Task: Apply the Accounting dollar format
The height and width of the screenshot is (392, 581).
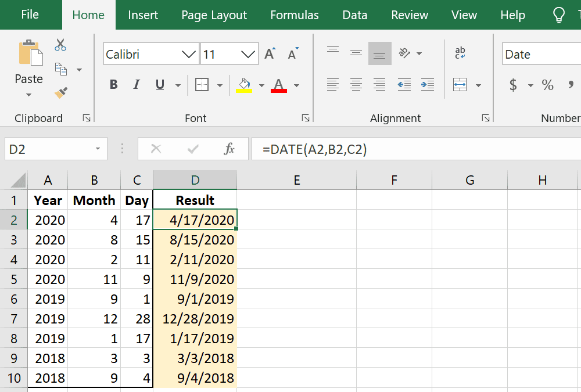Action: (513, 85)
